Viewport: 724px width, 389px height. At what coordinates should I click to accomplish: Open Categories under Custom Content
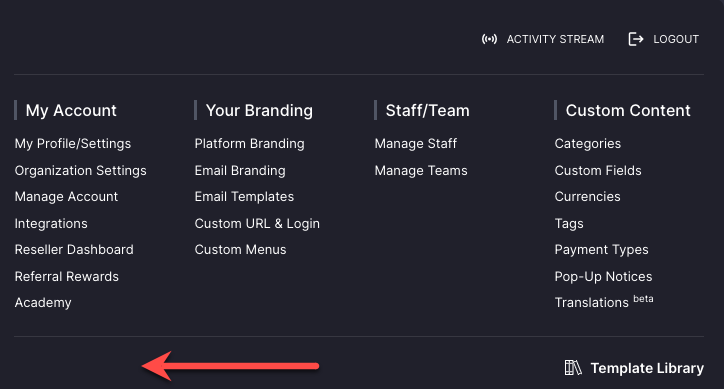point(588,144)
